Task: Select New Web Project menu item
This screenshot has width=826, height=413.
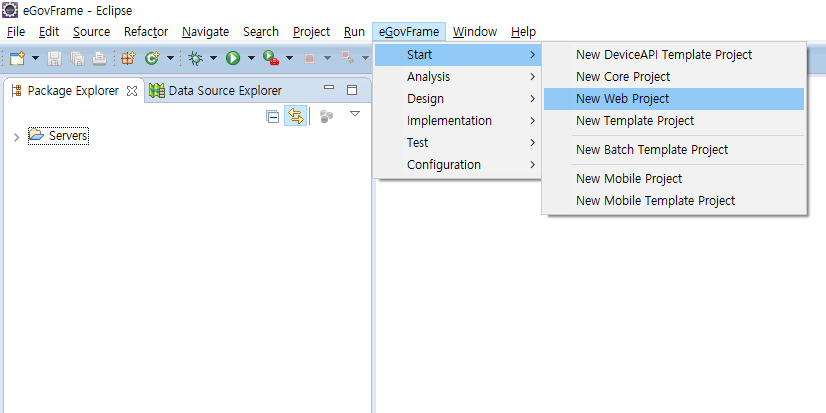Action: click(x=622, y=99)
